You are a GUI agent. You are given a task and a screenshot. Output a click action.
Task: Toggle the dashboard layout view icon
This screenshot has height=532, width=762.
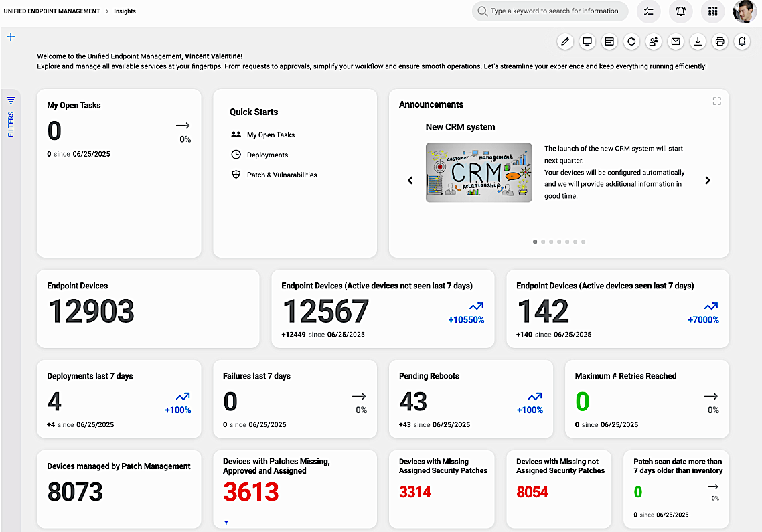(609, 41)
